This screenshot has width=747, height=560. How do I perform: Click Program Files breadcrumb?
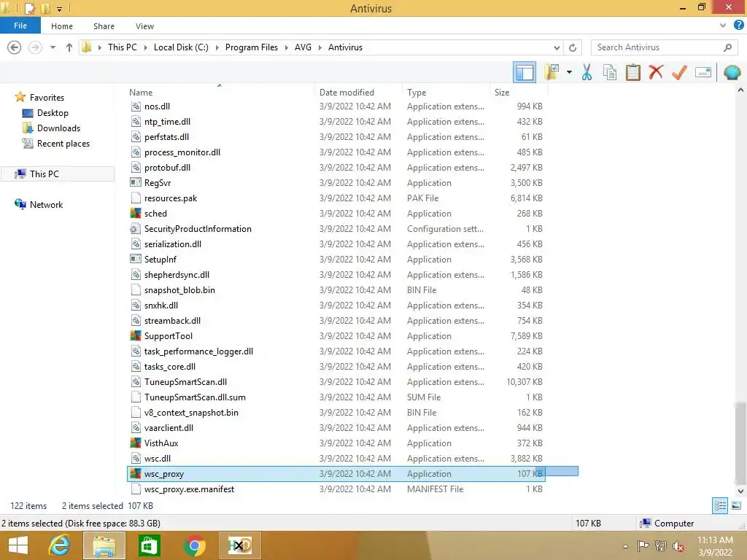(x=252, y=47)
